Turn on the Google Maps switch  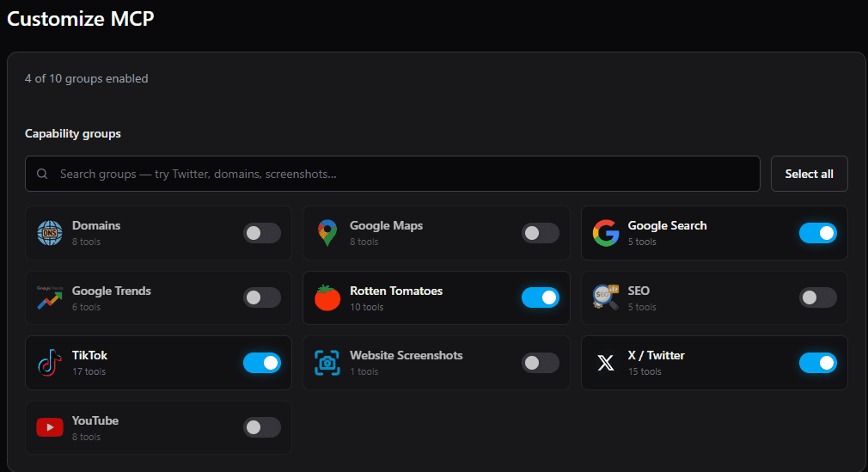(x=541, y=233)
